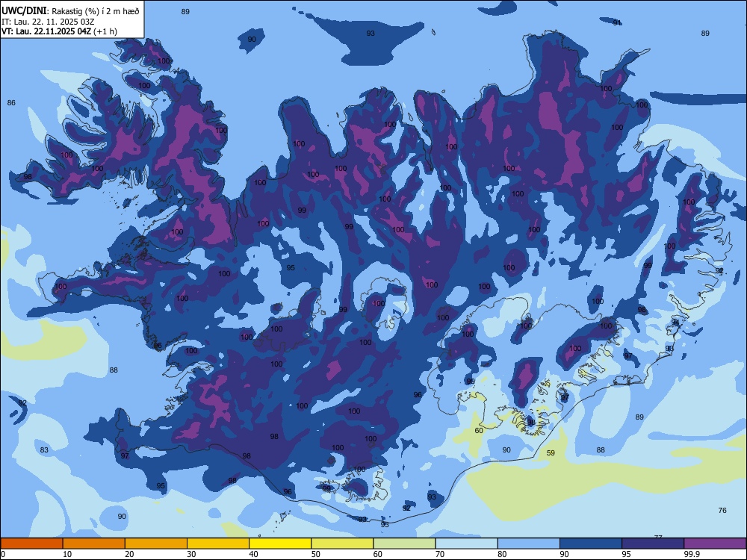Click the purple above-99.9 legend swatch

715,544
